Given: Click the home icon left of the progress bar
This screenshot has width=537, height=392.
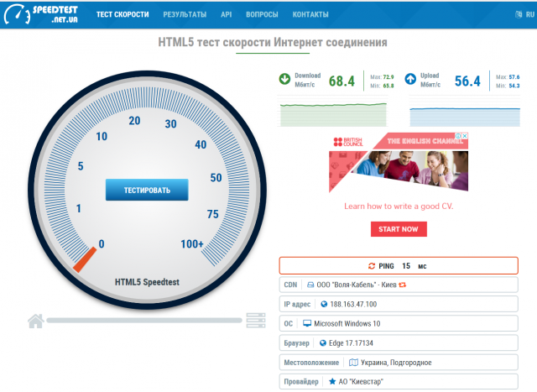Looking at the screenshot, I should pyautogui.click(x=35, y=320).
